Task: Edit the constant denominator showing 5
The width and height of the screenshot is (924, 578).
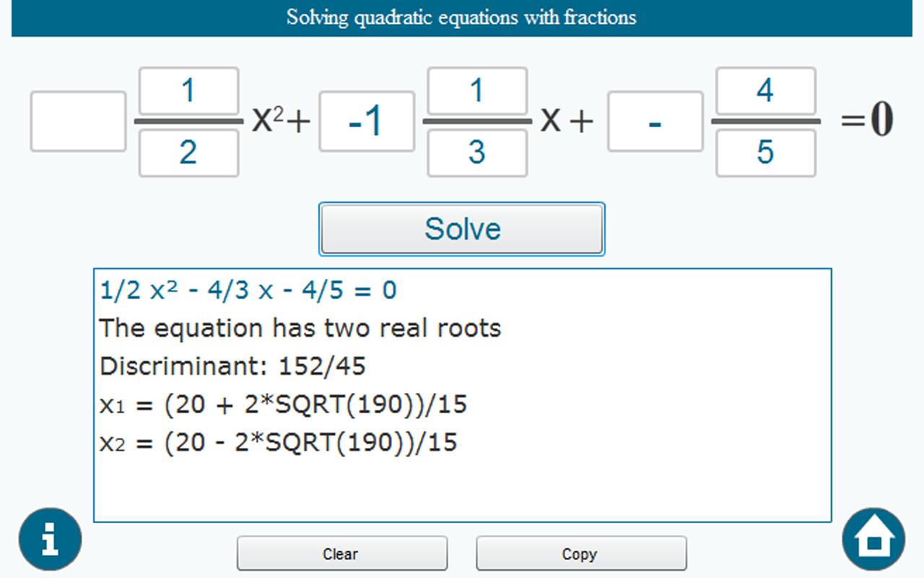Action: (x=765, y=152)
